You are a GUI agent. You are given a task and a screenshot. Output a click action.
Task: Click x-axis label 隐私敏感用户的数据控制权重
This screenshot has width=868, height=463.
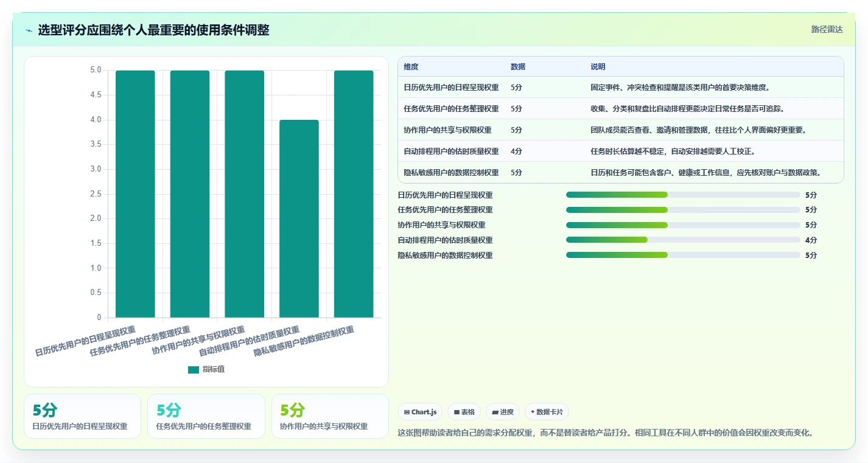pyautogui.click(x=304, y=341)
